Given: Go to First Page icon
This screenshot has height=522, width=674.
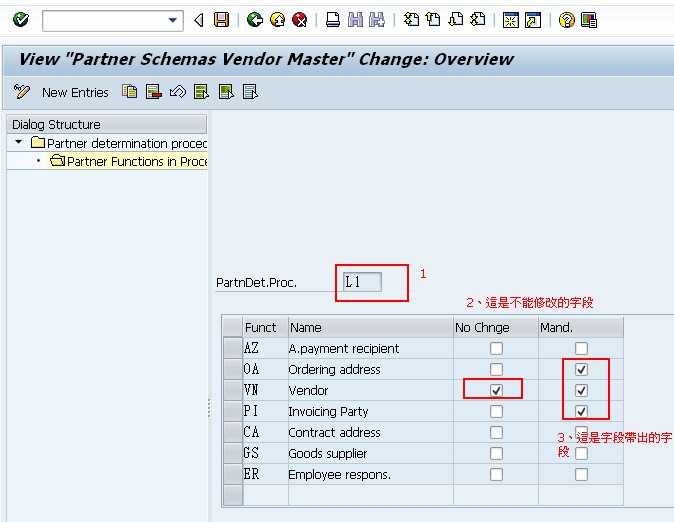Looking at the screenshot, I should (x=411, y=20).
